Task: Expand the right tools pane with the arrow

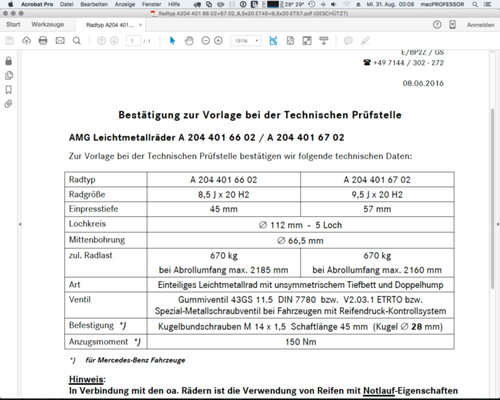Action: (497, 224)
